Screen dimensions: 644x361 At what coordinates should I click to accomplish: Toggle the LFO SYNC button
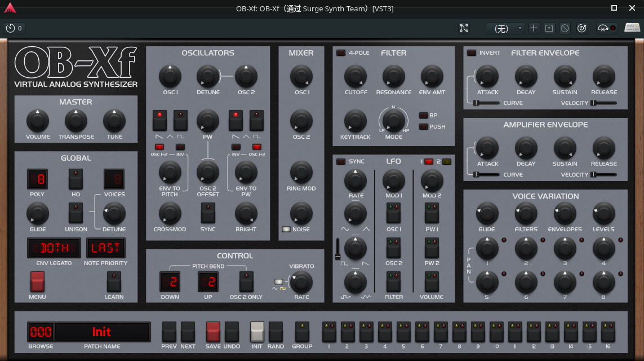coord(341,161)
